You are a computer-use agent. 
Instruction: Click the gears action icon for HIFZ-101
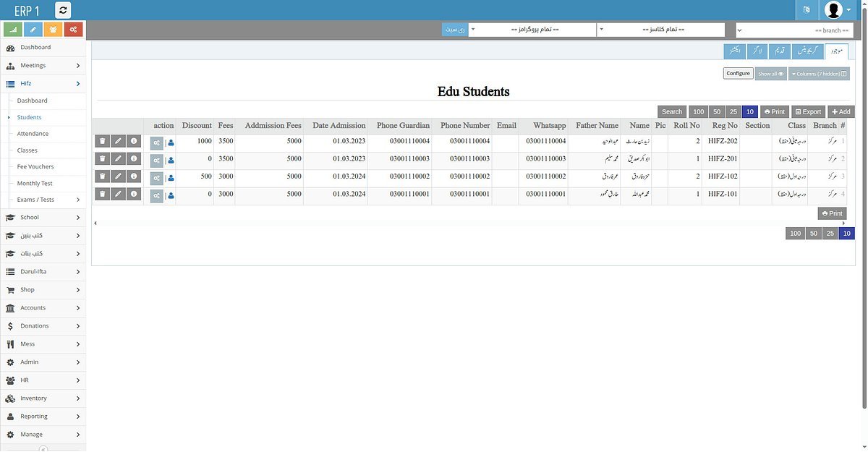(x=157, y=195)
